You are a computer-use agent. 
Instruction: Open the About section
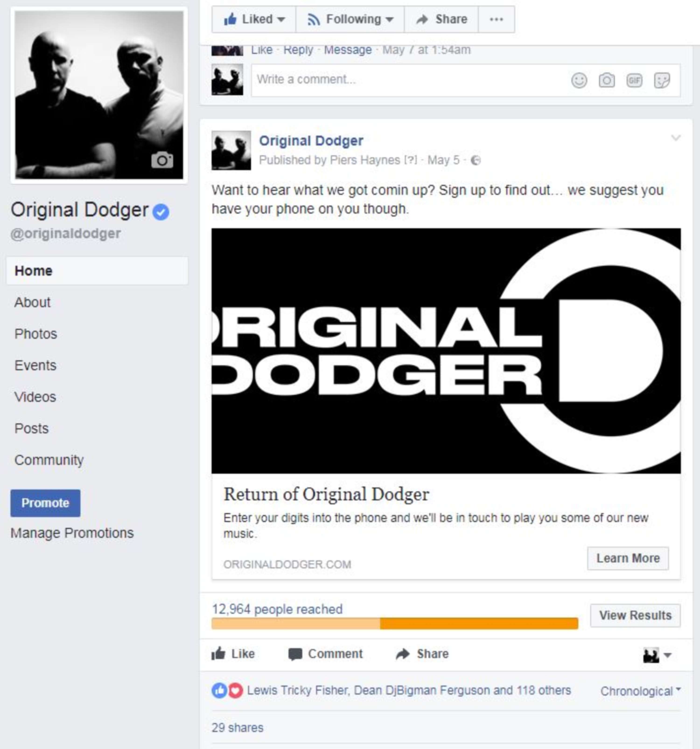[x=32, y=303]
